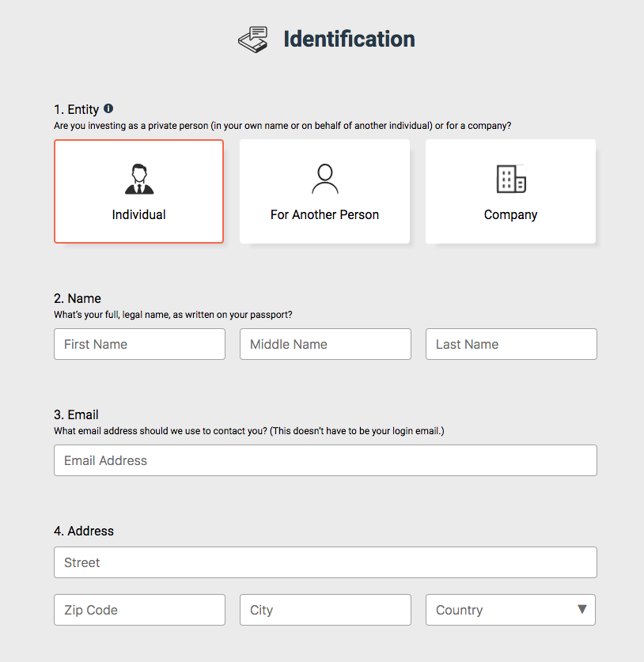Click into the Email Address field
The width and height of the screenshot is (644, 662).
point(325,460)
